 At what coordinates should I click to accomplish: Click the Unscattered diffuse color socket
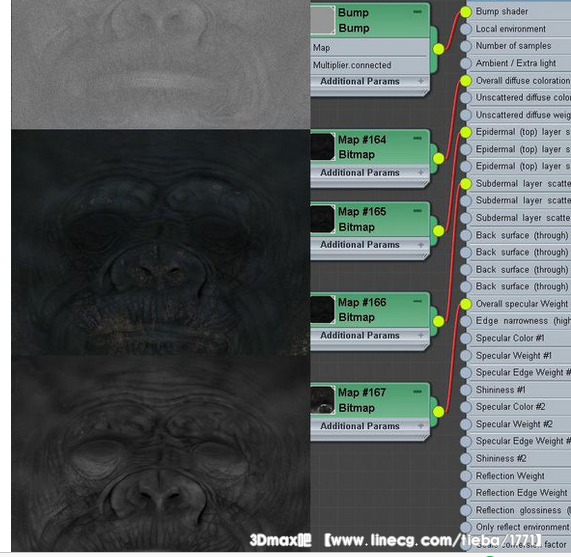pyautogui.click(x=466, y=98)
